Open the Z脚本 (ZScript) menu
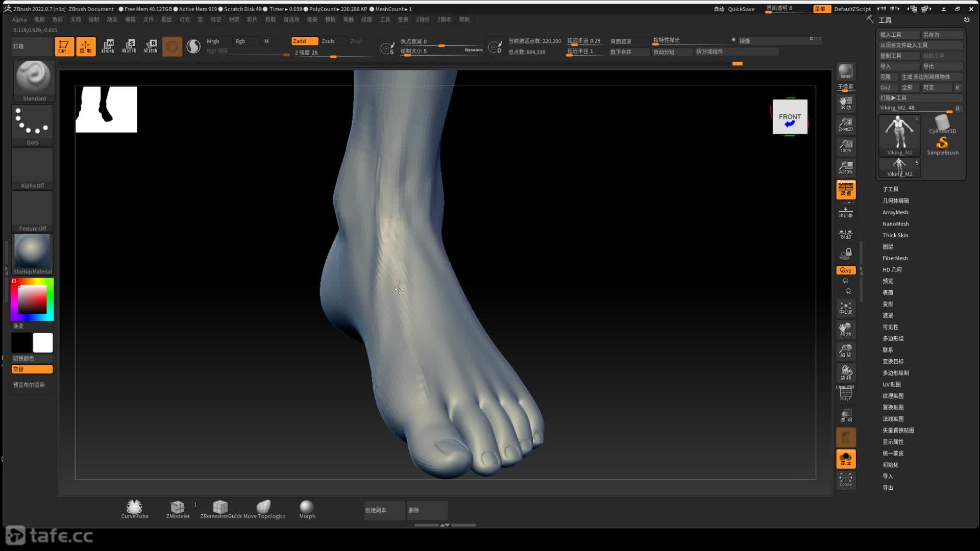Viewport: 980px width, 551px height. [x=444, y=20]
